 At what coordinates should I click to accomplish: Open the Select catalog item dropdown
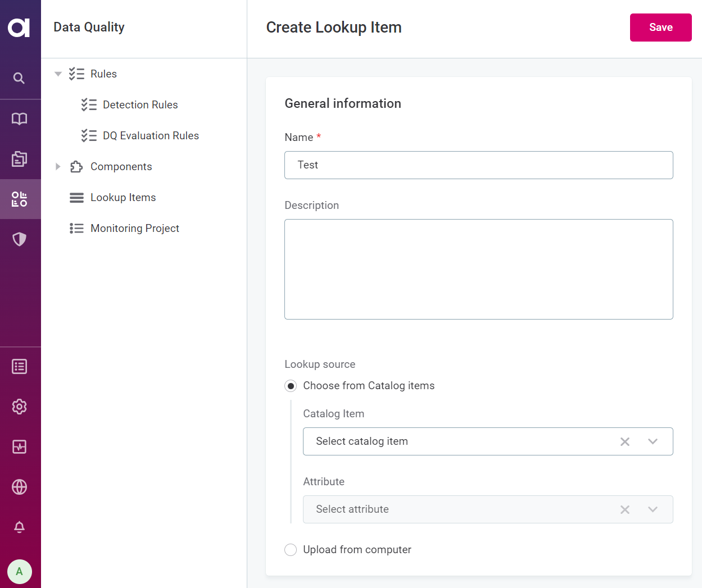point(653,441)
